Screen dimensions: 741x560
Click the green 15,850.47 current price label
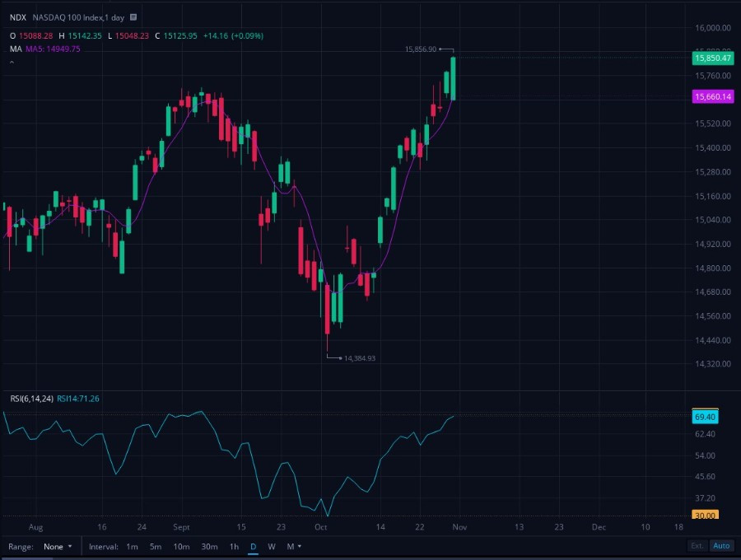[713, 58]
